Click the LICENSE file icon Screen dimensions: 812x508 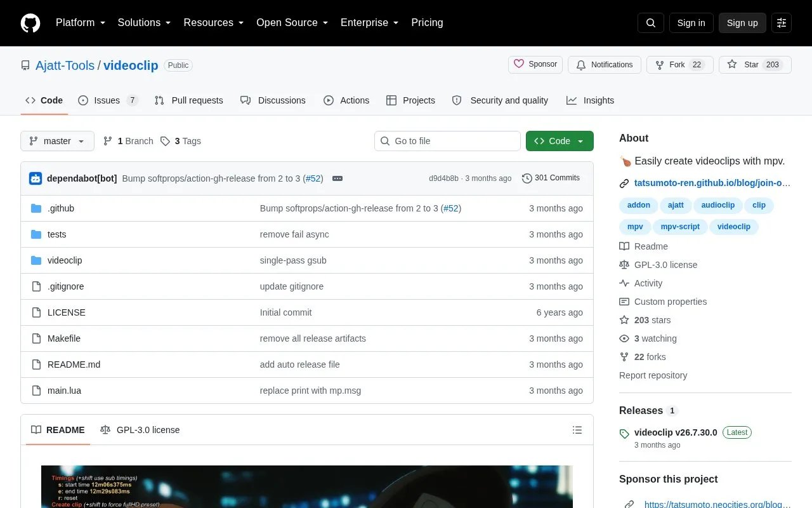36,312
